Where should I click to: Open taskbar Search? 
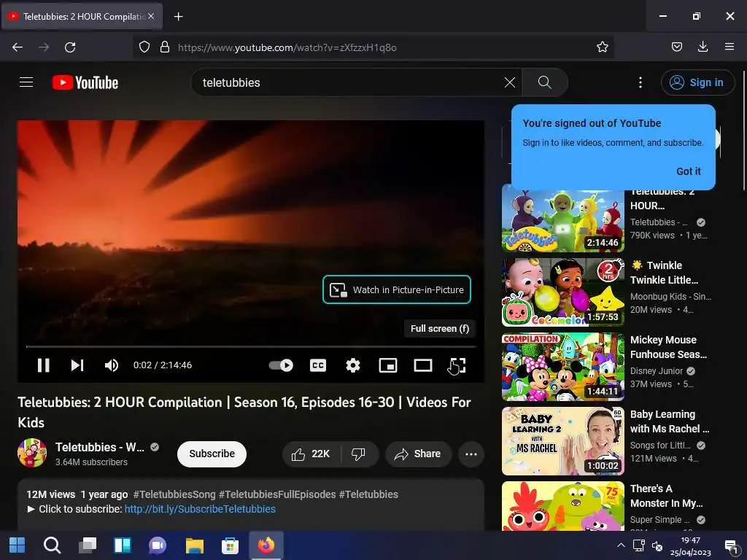pos(52,545)
